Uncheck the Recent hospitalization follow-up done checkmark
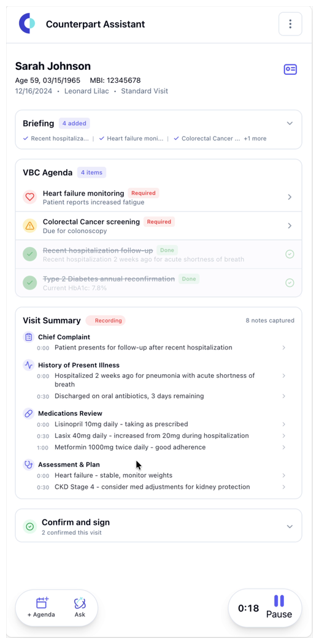The width and height of the screenshot is (319, 644). point(290,255)
